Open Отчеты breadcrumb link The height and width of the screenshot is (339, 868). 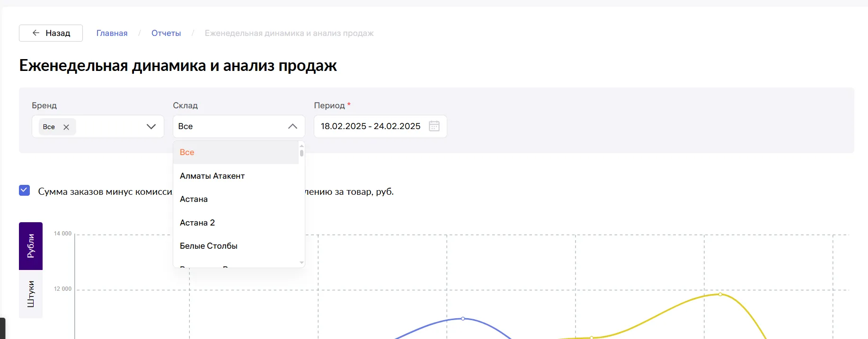[x=166, y=33]
